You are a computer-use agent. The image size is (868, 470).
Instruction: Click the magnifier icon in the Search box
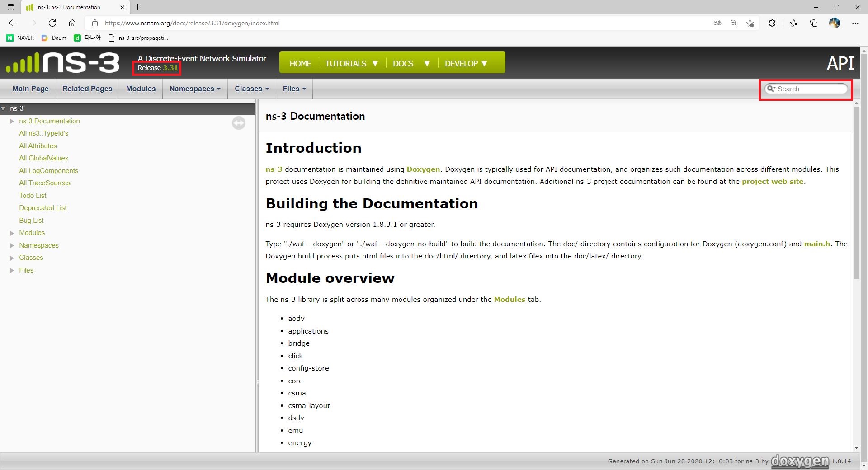[x=771, y=89]
